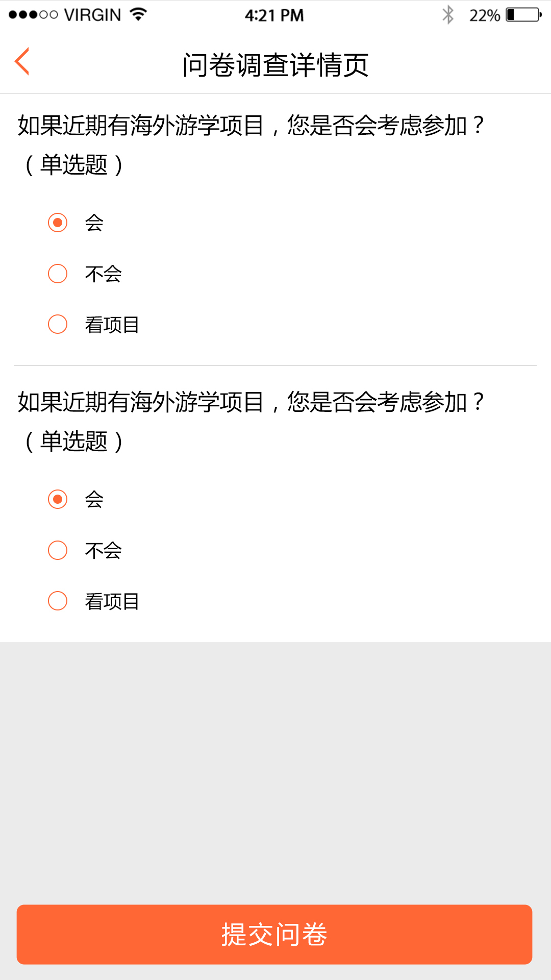Image resolution: width=551 pixels, height=980 pixels.
Task: Pick the '看项目' radio circle in second question
Action: click(x=58, y=601)
